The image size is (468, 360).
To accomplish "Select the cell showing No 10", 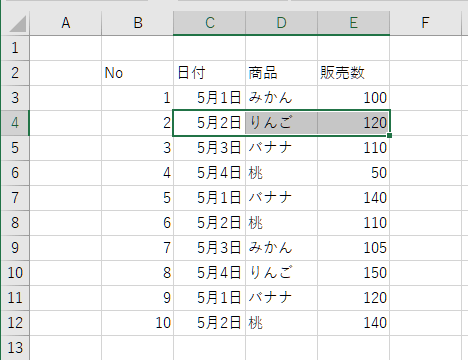I will click(137, 323).
